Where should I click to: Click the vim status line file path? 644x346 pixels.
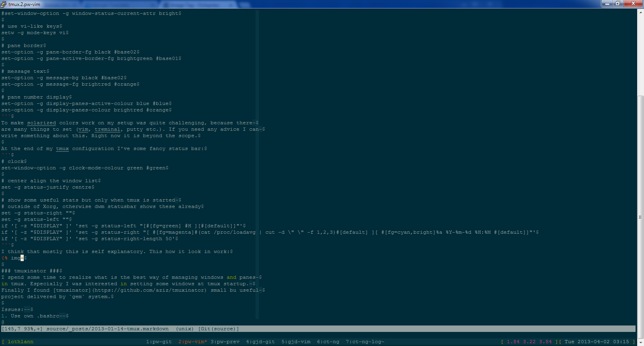point(107,329)
